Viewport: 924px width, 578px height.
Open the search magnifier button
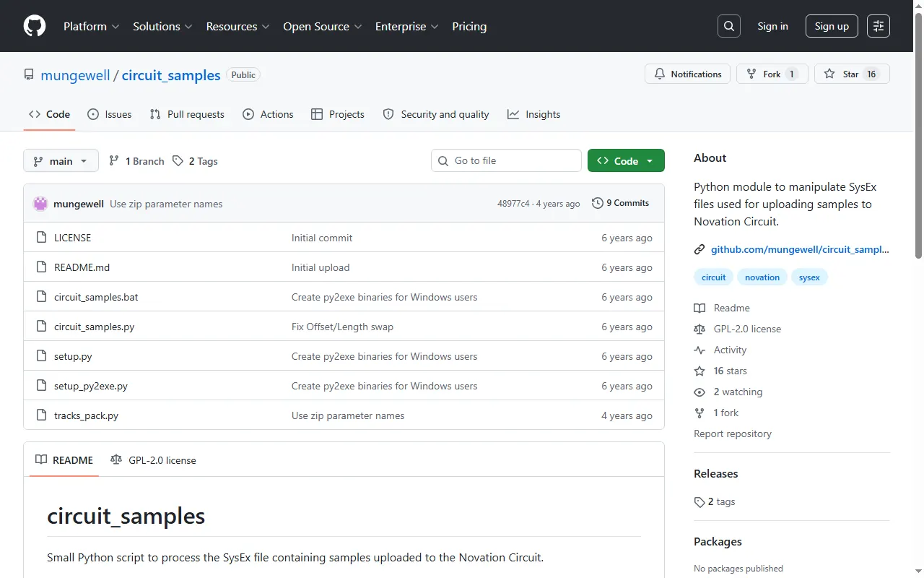[x=729, y=26]
